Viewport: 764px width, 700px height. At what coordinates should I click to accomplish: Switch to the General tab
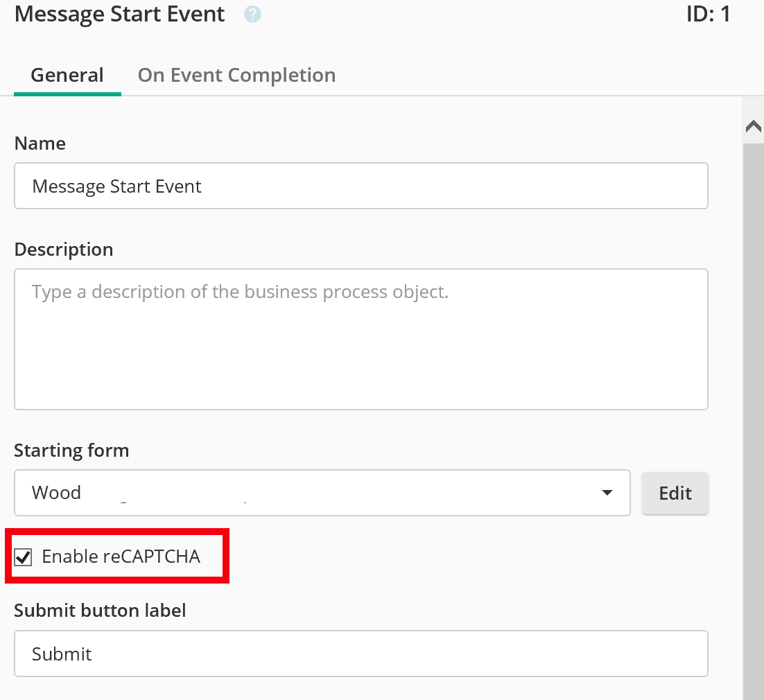[x=67, y=75]
